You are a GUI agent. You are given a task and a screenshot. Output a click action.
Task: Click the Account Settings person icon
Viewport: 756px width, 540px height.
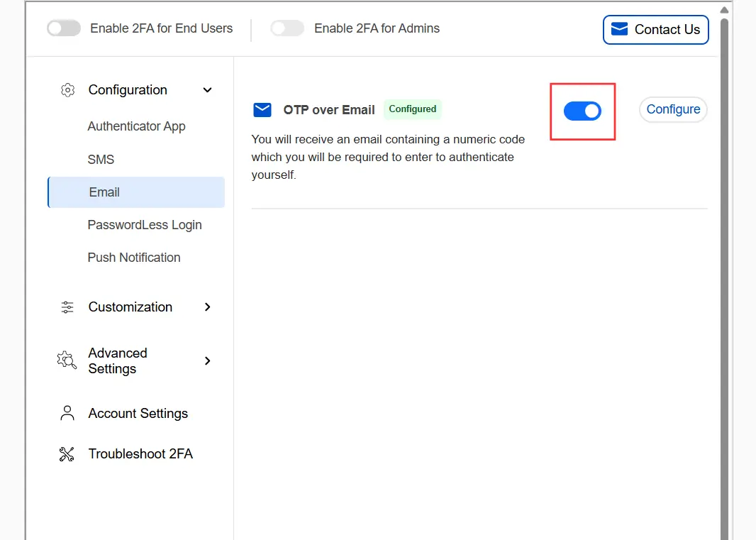[x=67, y=413]
